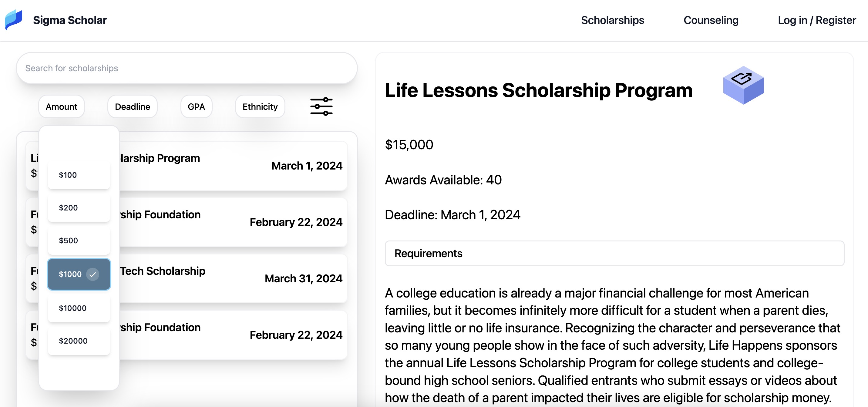Open the advanced filter sliders icon
This screenshot has height=407, width=868.
coord(321,106)
